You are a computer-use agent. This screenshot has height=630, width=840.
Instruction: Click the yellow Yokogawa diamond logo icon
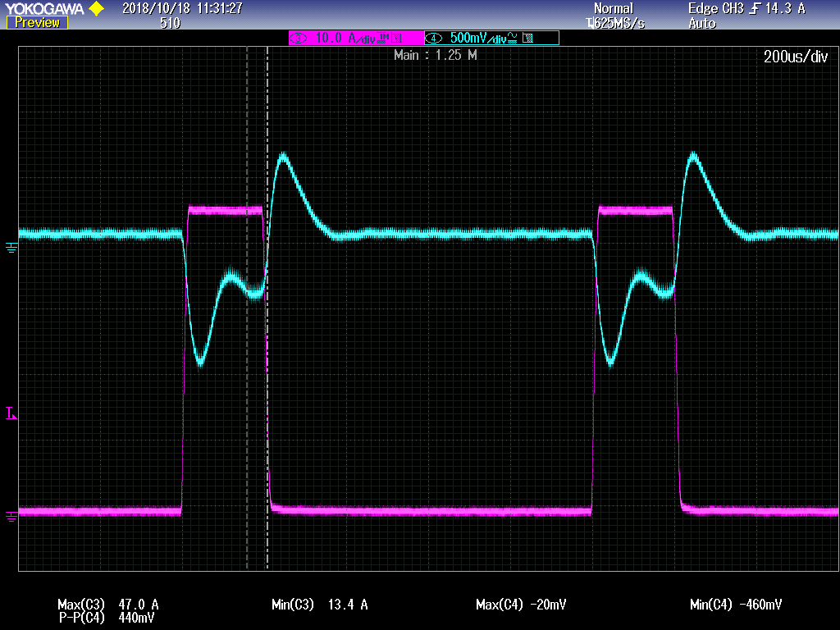[x=97, y=8]
